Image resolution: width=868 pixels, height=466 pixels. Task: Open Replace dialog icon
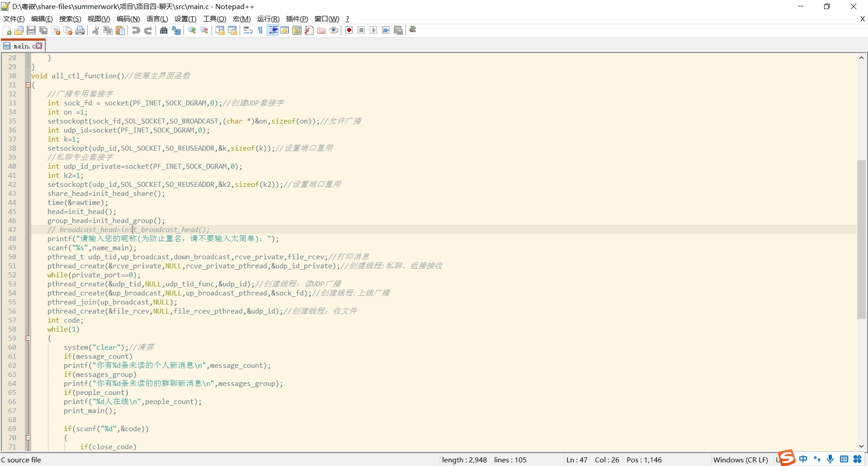(176, 30)
